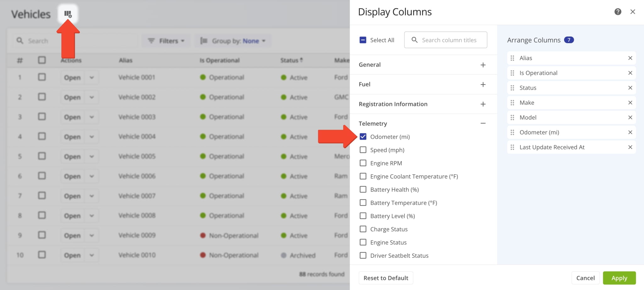Image resolution: width=644 pixels, height=290 pixels.
Task: Remove Alias from arranged columns
Action: tap(630, 58)
